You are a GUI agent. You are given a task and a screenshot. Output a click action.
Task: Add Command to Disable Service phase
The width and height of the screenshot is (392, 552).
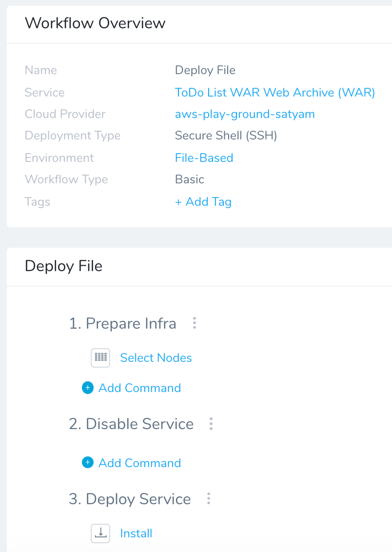click(140, 463)
